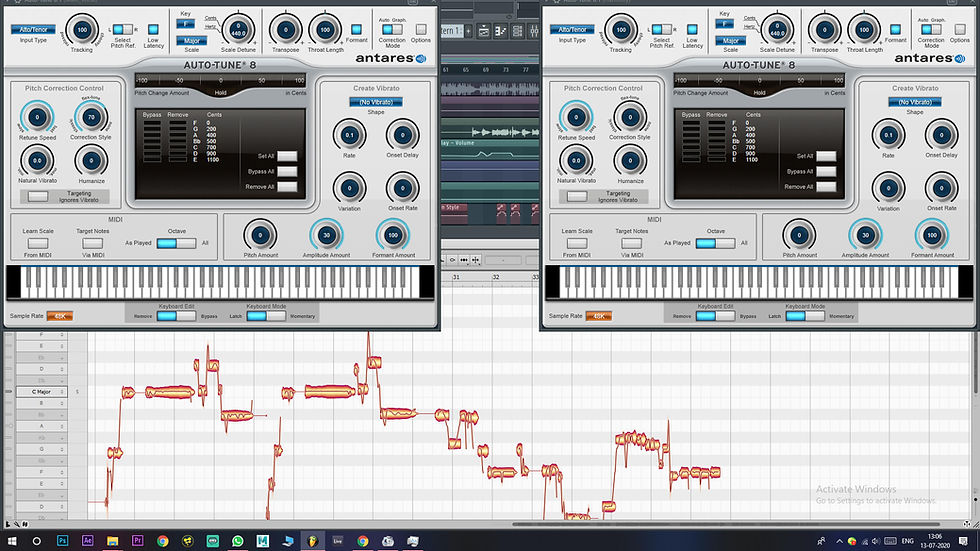Switch Select Pitch Ref. L/R in left Auto-Tune

(x=122, y=29)
